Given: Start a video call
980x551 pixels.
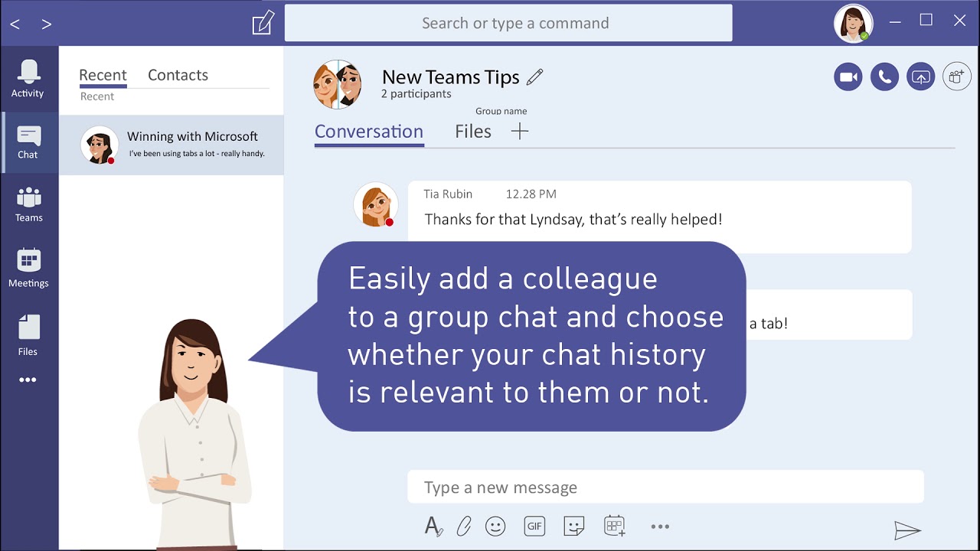Looking at the screenshot, I should click(x=848, y=77).
